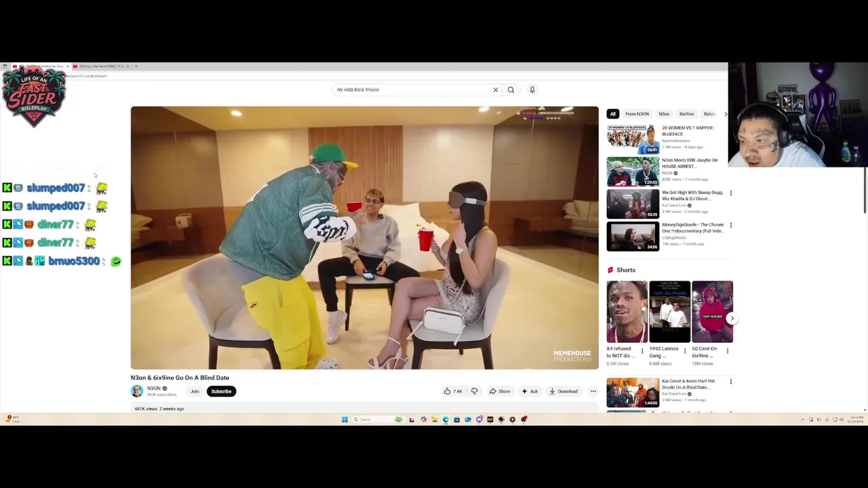
Task: Open N3on Meets EBK Jaaybo video thumbnail
Action: (x=633, y=171)
